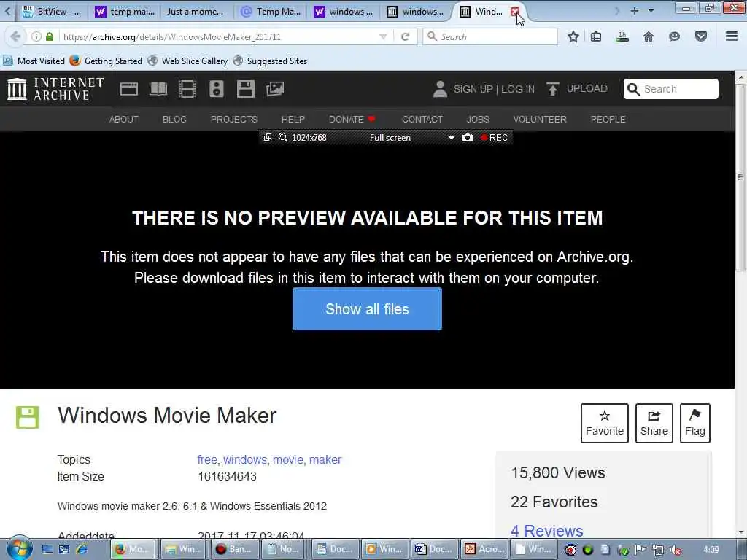The height and width of the screenshot is (560, 747).
Task: Start recording with the REC button
Action: point(494,137)
